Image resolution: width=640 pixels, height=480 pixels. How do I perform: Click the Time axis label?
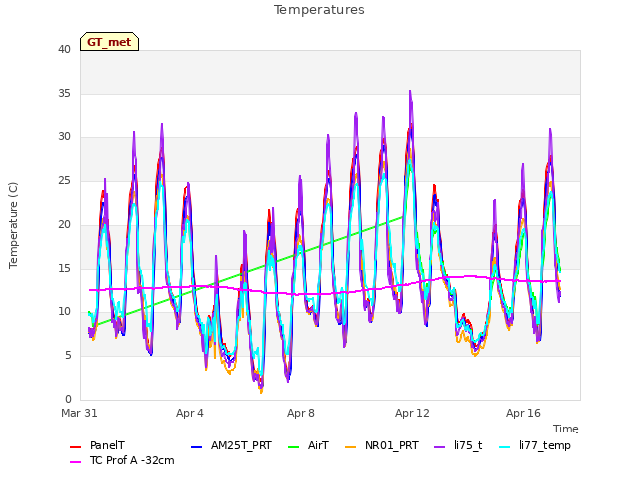point(566,429)
